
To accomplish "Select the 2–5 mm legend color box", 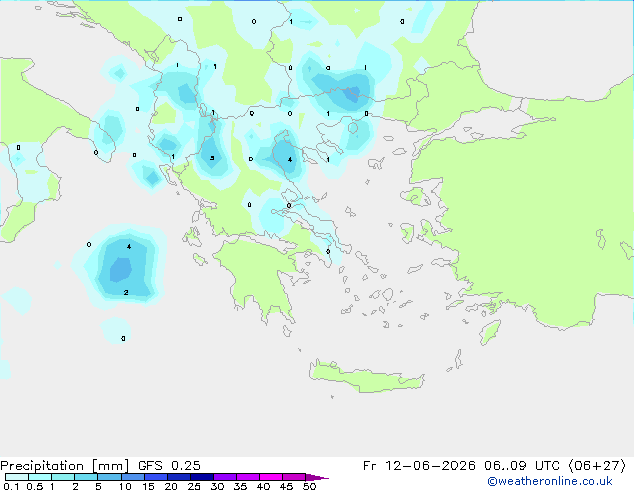I will pos(86,477).
